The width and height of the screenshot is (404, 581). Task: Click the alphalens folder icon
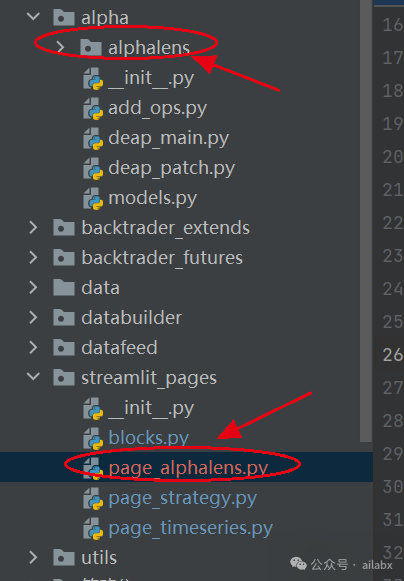[x=91, y=47]
